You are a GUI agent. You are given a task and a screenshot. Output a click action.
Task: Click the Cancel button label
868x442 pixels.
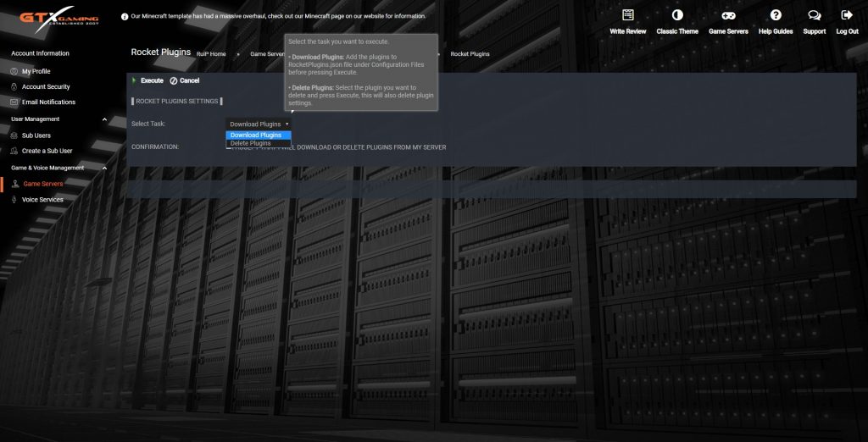pos(189,80)
